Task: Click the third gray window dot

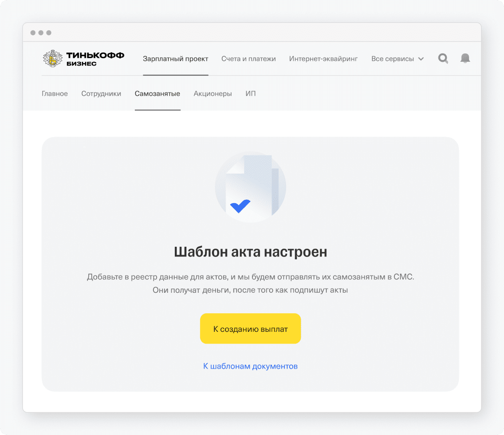Action: click(49, 33)
